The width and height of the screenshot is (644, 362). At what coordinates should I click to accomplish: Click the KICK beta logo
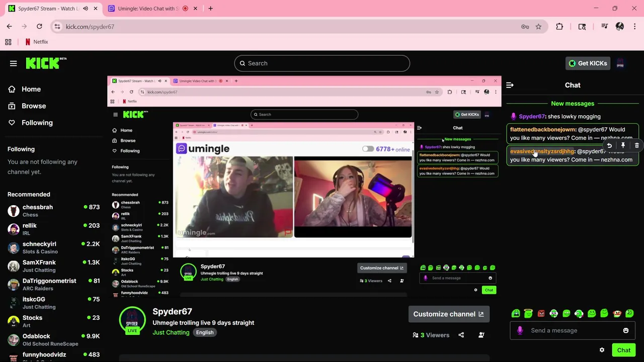pyautogui.click(x=46, y=63)
